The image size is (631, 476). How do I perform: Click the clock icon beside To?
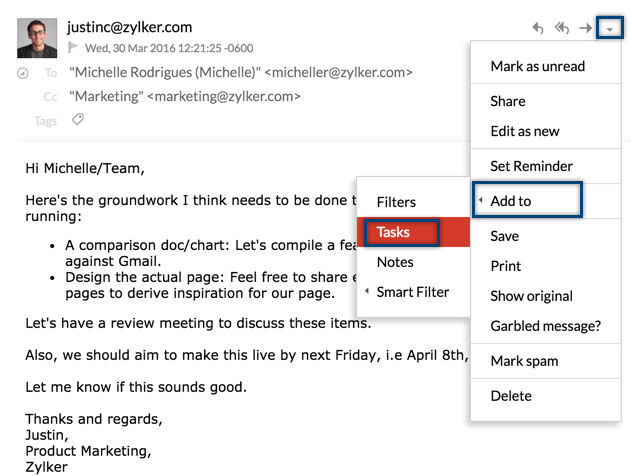coord(23,74)
